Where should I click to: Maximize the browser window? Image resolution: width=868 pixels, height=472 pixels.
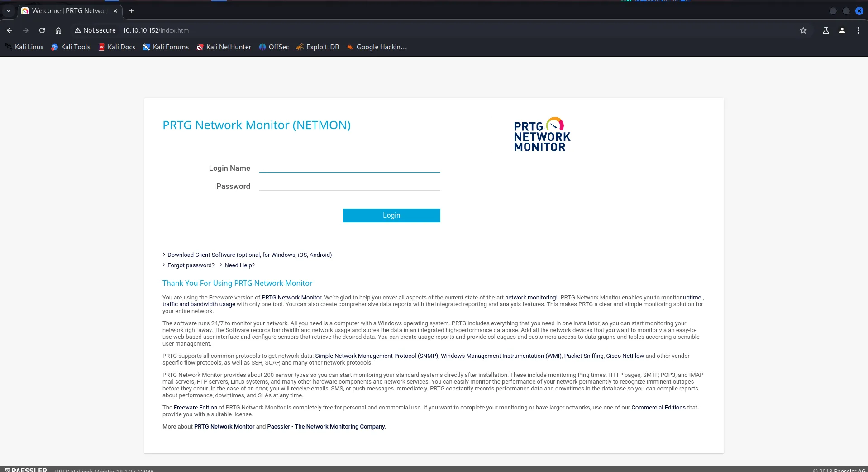click(846, 11)
